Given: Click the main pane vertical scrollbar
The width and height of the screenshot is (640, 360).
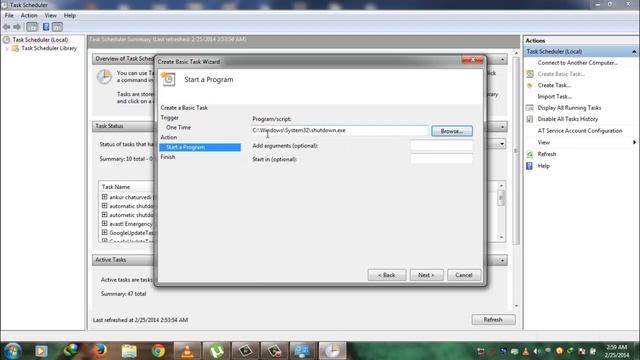Looking at the screenshot, I should [516, 151].
